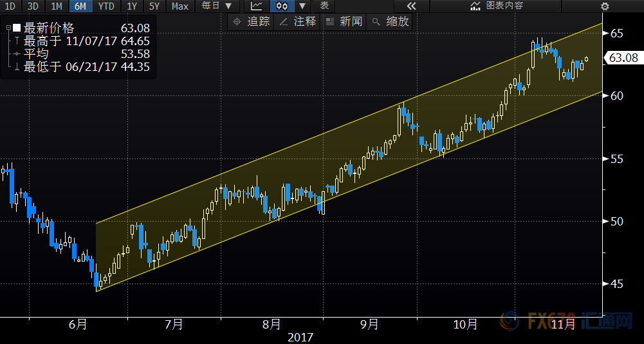Screen dimensions: 644x344
Task: Open the 图表内容 chart content menu
Action: point(497,6)
